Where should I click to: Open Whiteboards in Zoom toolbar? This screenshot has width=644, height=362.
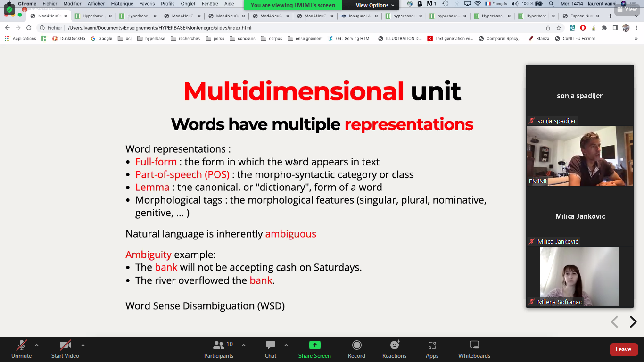coord(474,349)
